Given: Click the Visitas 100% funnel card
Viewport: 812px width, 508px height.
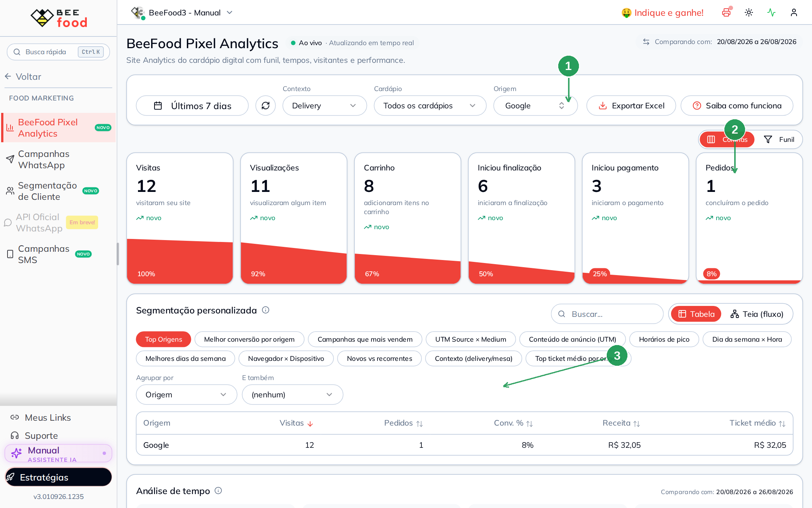Looking at the screenshot, I should [x=180, y=218].
